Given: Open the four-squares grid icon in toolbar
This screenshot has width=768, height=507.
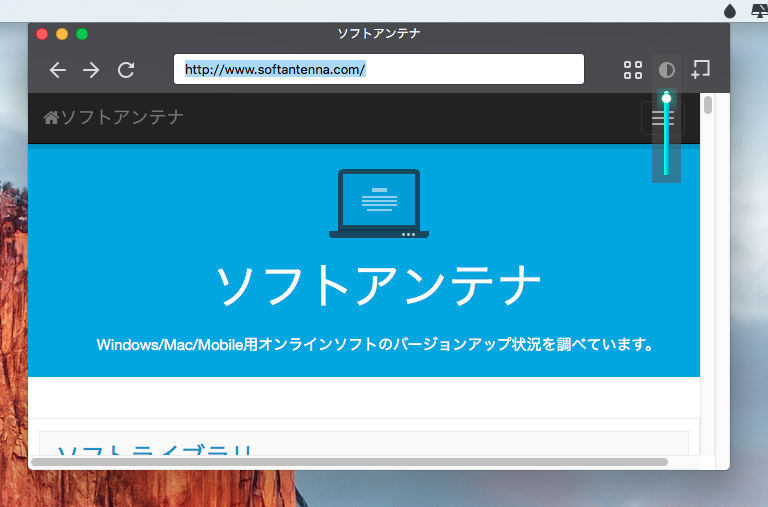Looking at the screenshot, I should (x=633, y=70).
